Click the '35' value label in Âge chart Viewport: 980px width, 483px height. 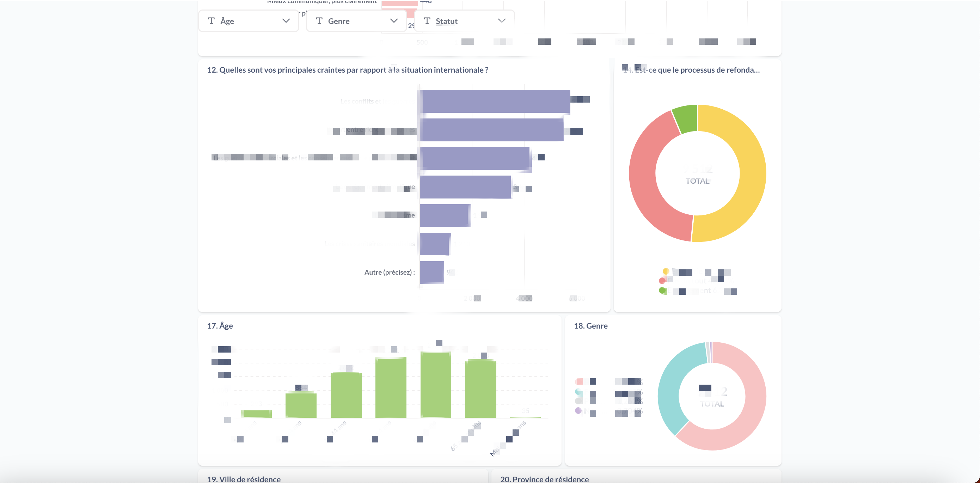pos(525,411)
